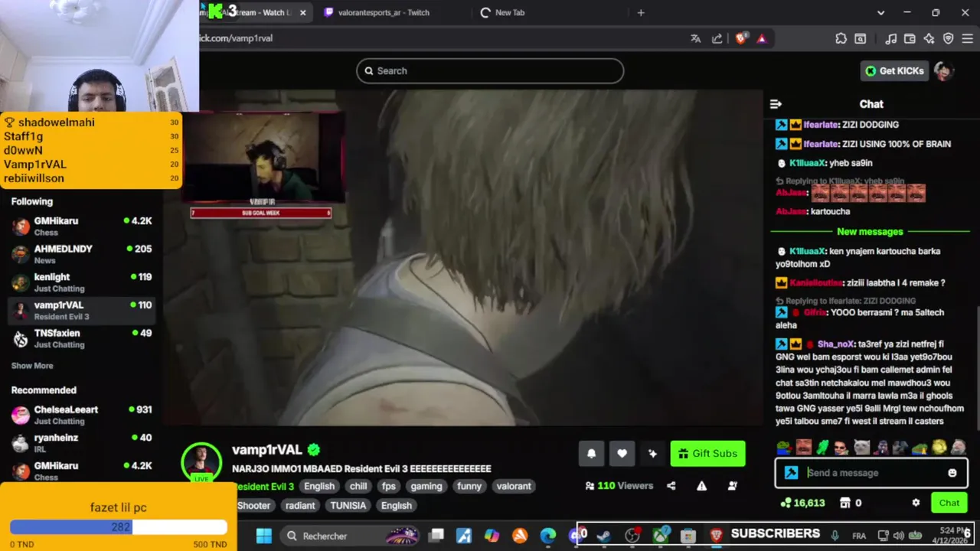Close the Kick stream tab

303,12
